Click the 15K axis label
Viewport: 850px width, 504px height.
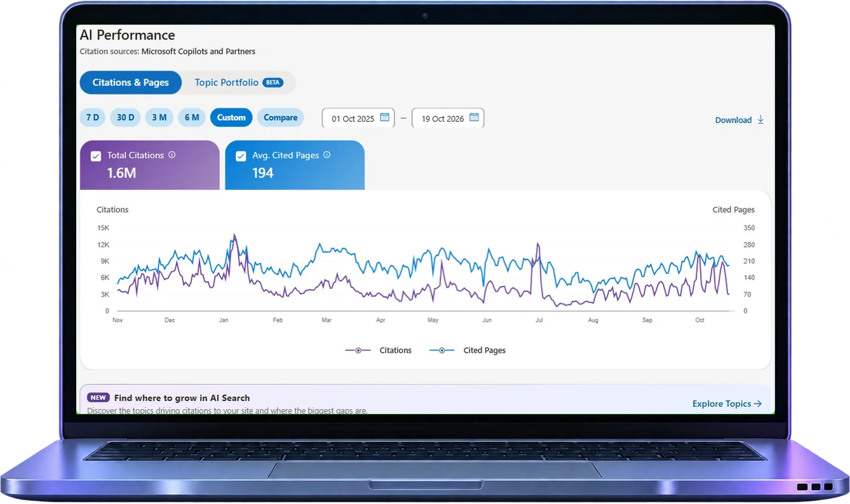click(103, 228)
